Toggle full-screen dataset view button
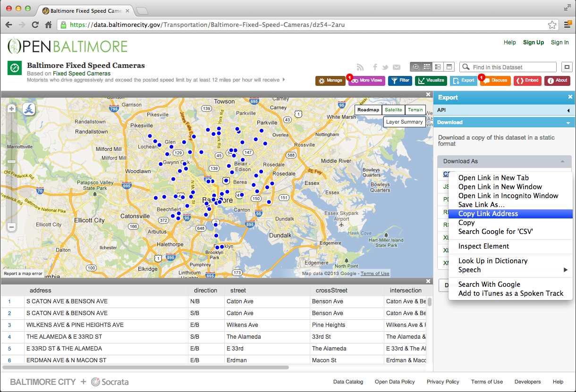The width and height of the screenshot is (576, 392). point(567,67)
